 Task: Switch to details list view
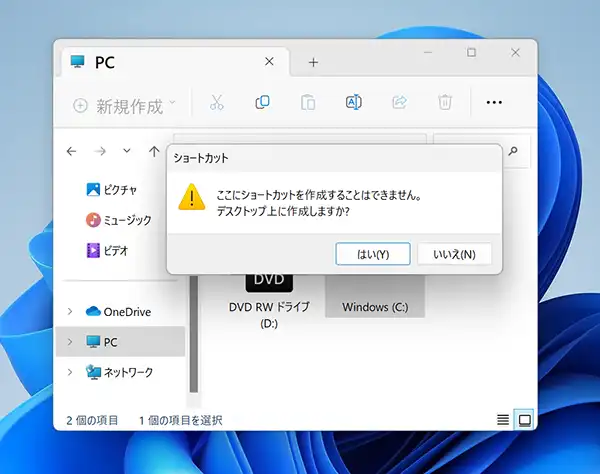point(503,420)
